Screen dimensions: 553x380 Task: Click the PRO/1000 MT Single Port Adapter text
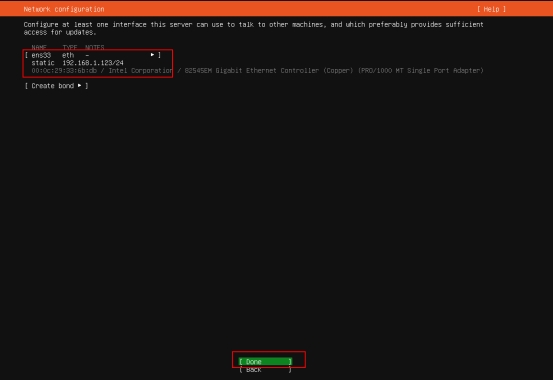tap(420, 71)
